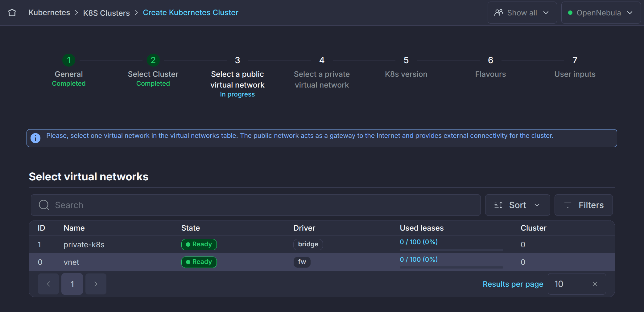Click the vnet used leases progress bar
The image size is (644, 312).
point(452,267)
